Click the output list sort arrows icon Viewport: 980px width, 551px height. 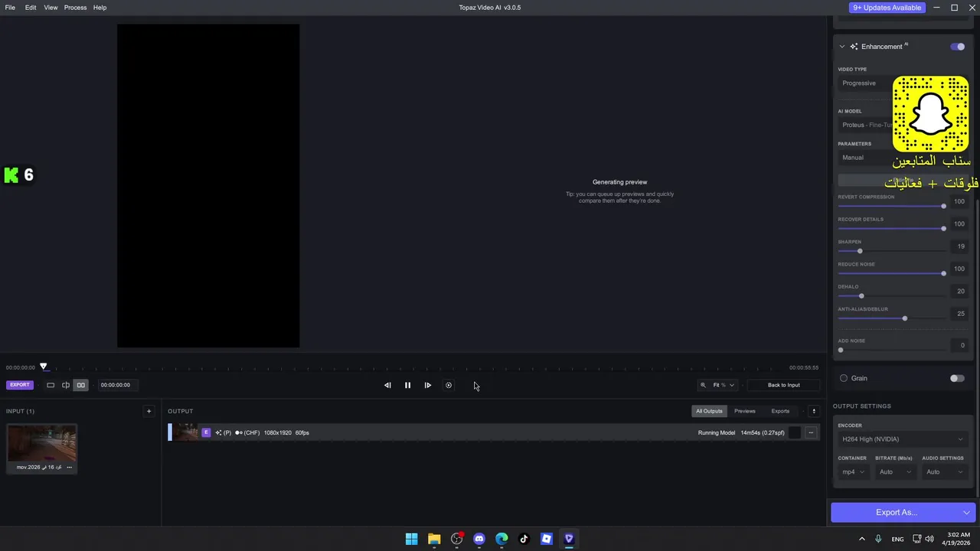point(814,411)
